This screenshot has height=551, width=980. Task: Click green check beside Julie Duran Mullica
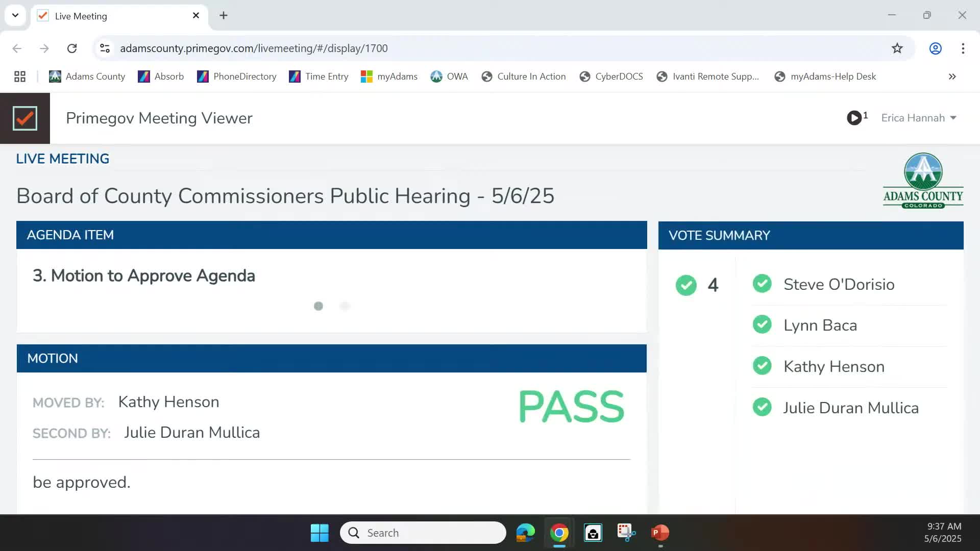tap(762, 407)
